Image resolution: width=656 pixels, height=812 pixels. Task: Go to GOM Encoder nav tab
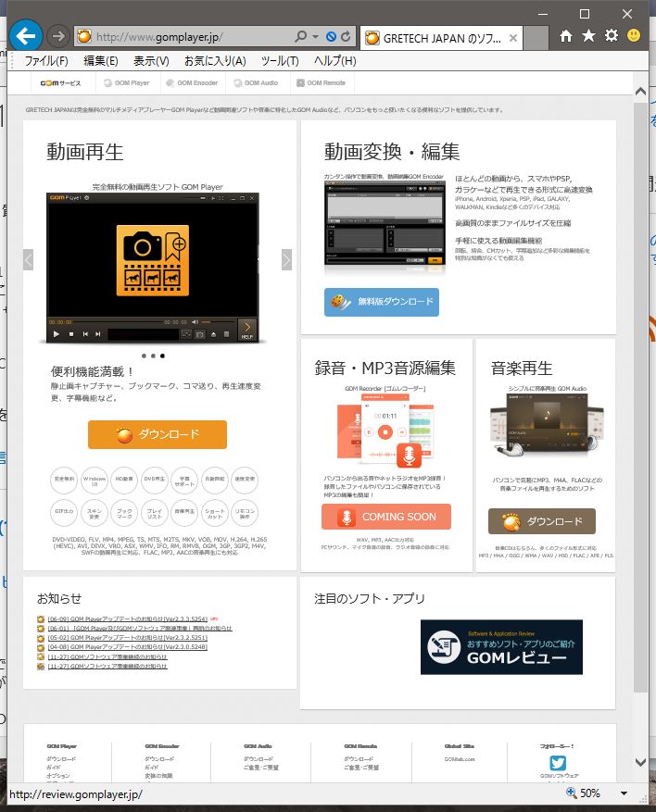coord(192,82)
